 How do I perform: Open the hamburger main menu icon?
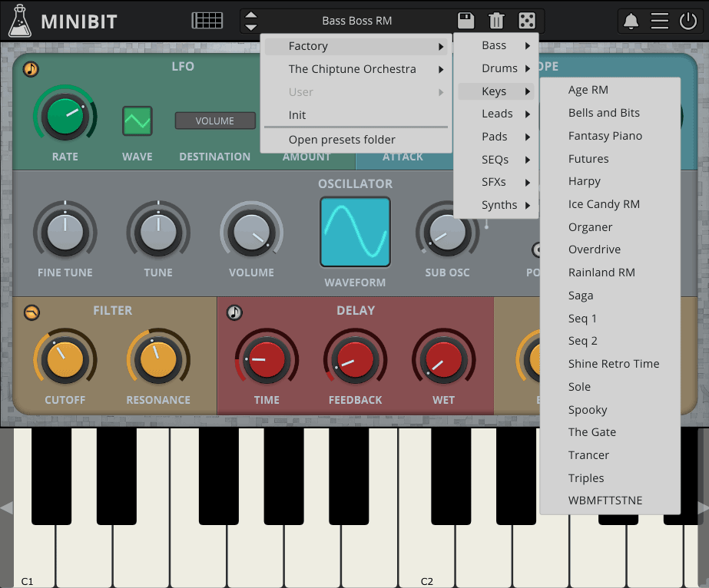659,21
